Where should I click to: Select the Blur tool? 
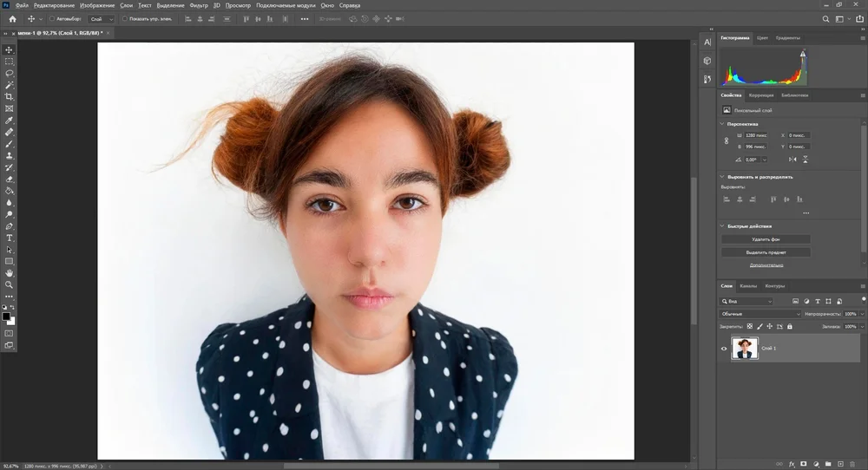tap(9, 202)
